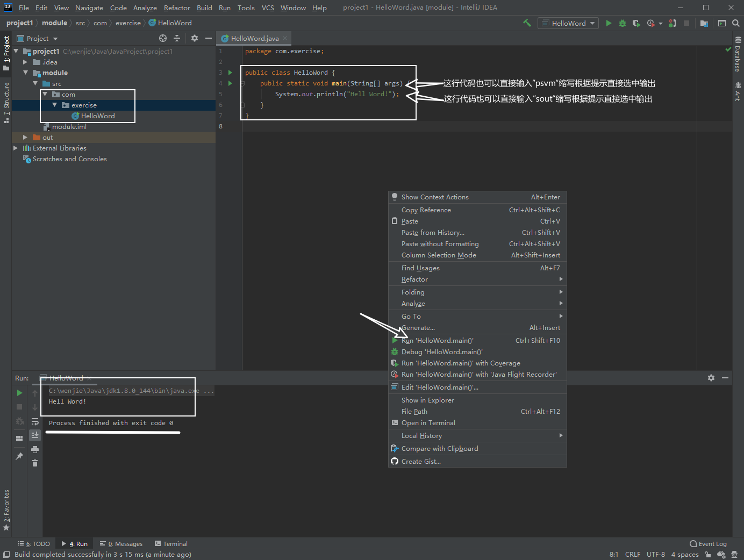This screenshot has height=560, width=744.
Task: Click the Run panel's stop square icon
Action: pyautogui.click(x=19, y=407)
